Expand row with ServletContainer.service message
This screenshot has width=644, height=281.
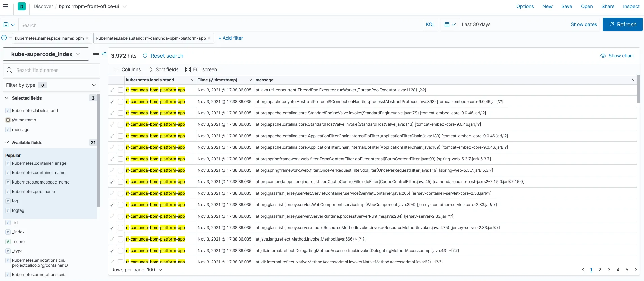(x=112, y=193)
